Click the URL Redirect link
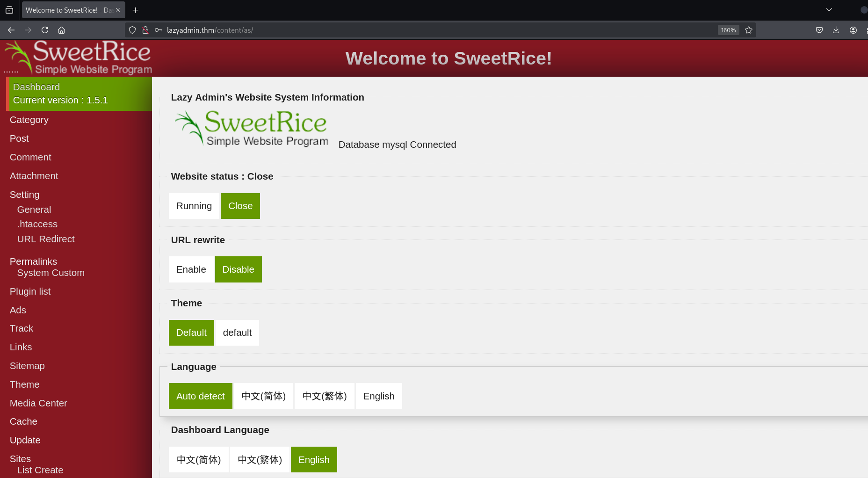The image size is (868, 478). [46, 239]
